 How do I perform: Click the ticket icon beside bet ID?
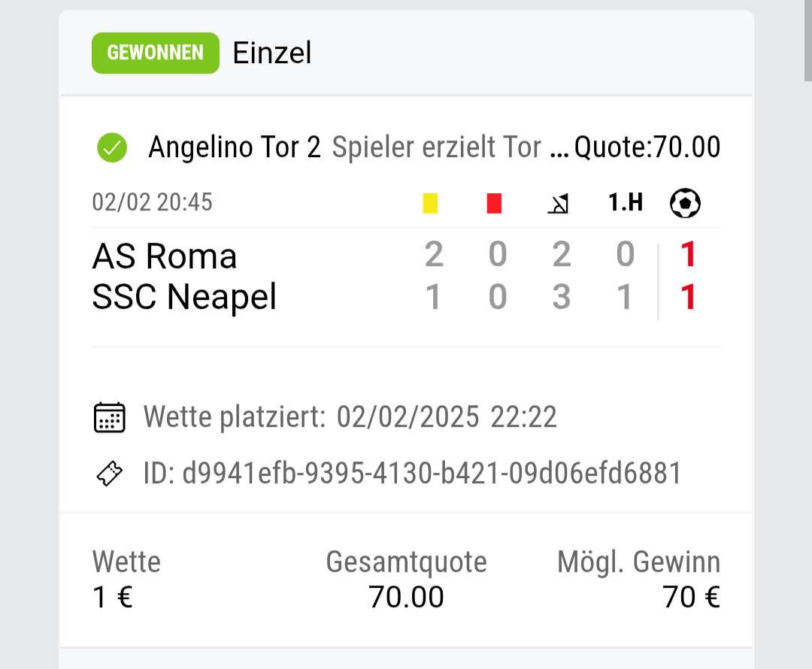click(109, 474)
